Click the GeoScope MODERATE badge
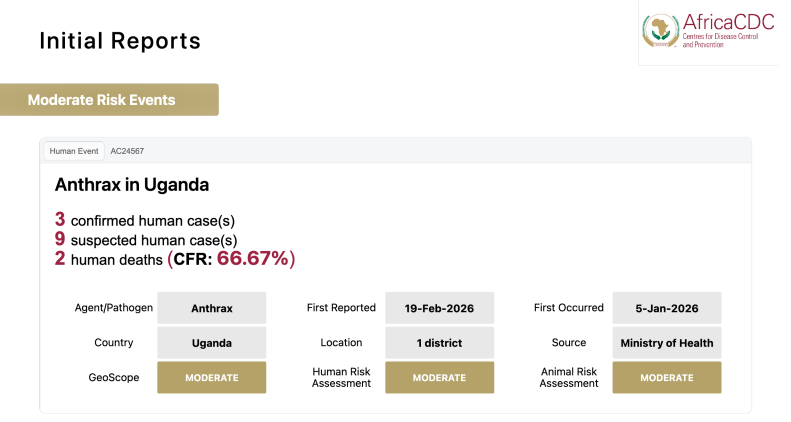791x422 pixels. (x=211, y=378)
